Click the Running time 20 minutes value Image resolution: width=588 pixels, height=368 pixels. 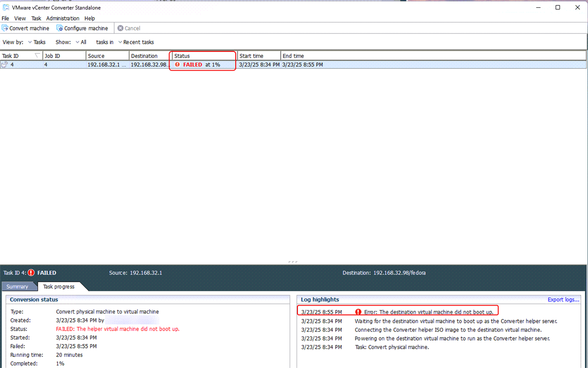69,355
